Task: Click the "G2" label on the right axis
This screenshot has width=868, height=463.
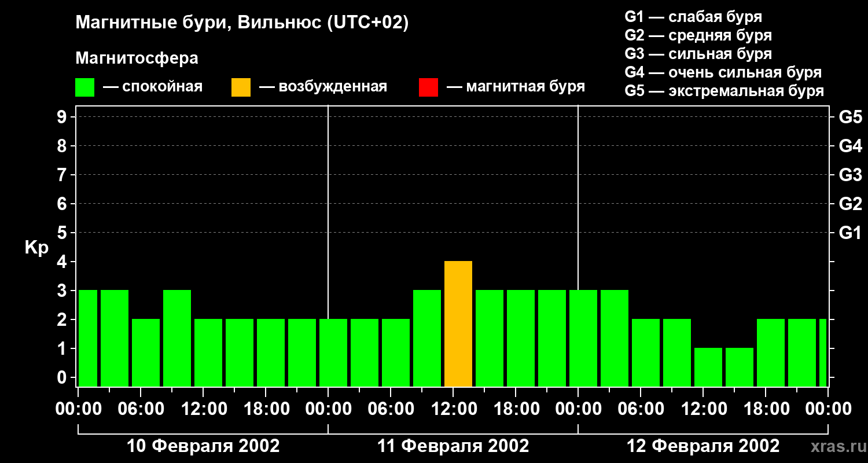Action: point(850,204)
